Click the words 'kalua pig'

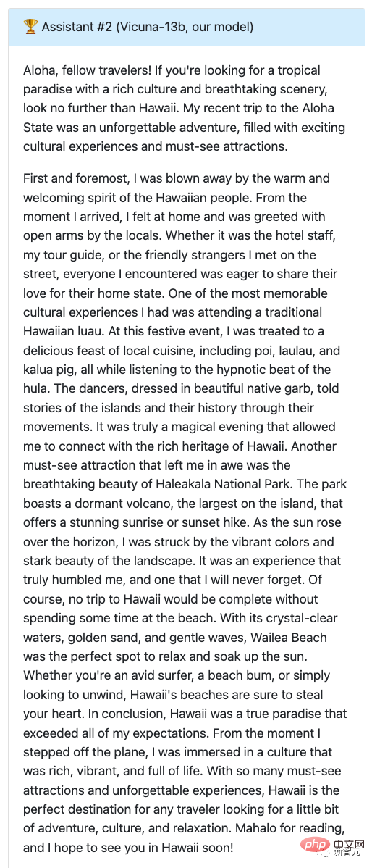[x=49, y=370]
